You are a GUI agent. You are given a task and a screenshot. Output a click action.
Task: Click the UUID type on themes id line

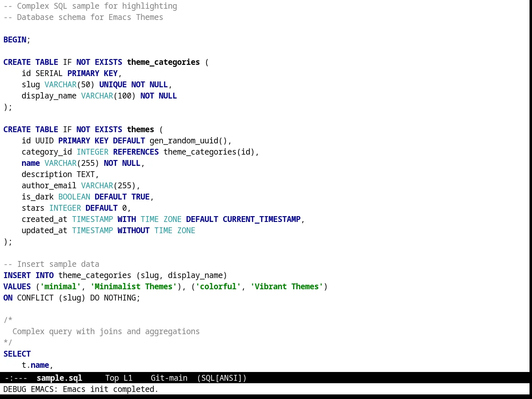[x=44, y=140]
